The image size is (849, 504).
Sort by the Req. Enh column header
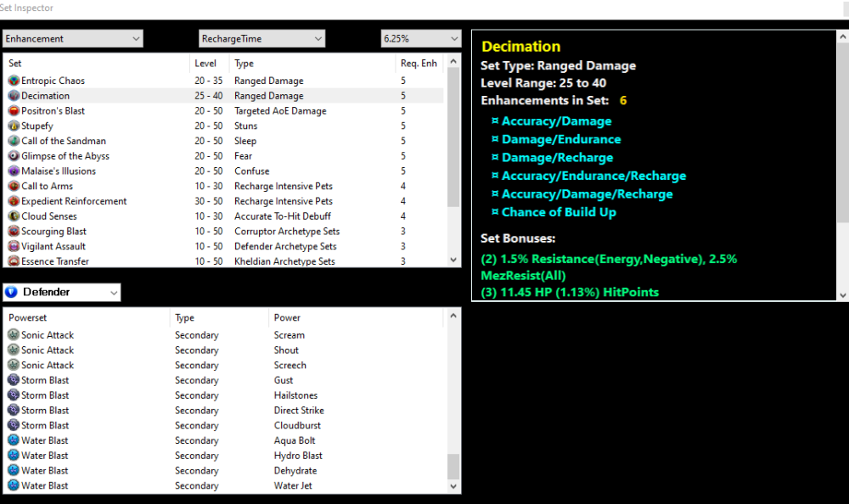[419, 64]
